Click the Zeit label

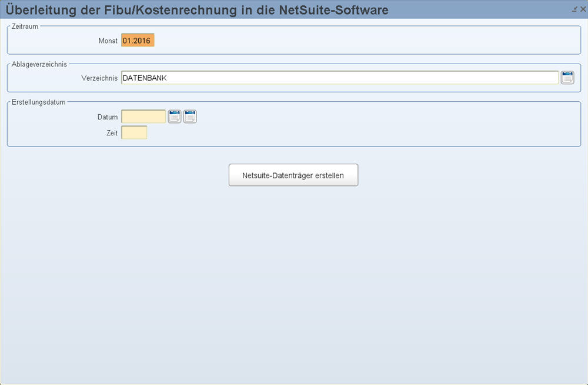(x=112, y=133)
